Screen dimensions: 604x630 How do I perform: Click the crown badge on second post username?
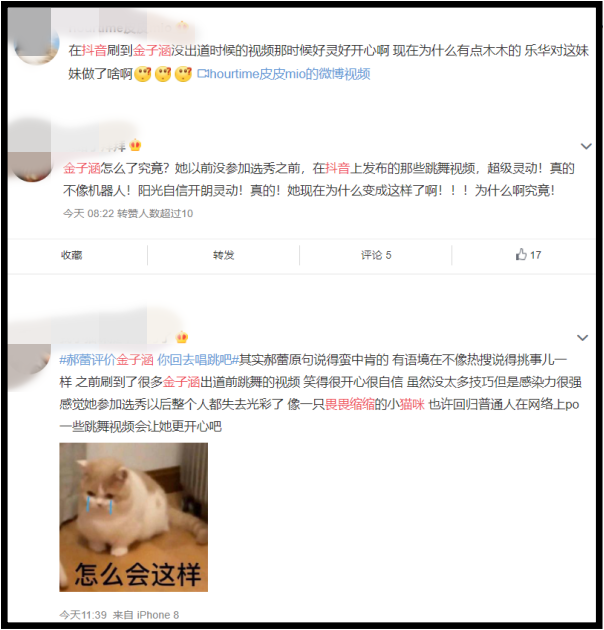click(135, 145)
